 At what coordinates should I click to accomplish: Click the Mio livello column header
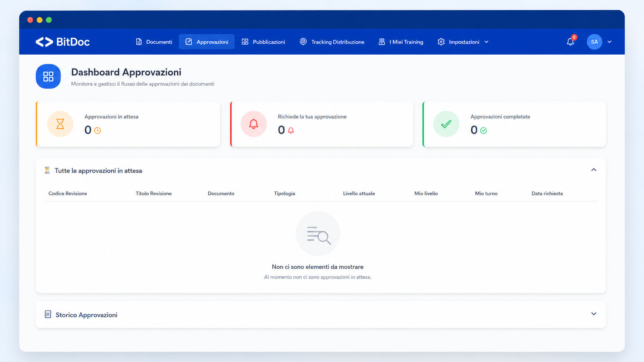(426, 194)
